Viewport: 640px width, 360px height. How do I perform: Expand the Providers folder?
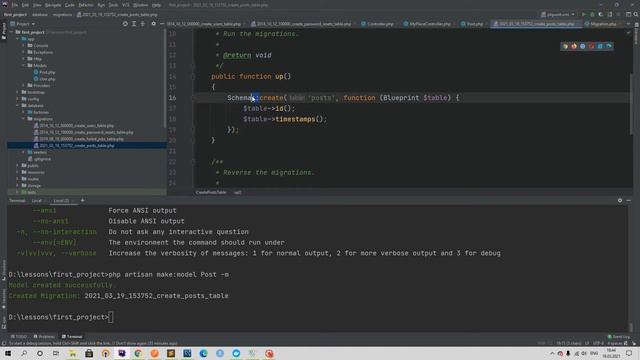(24, 85)
